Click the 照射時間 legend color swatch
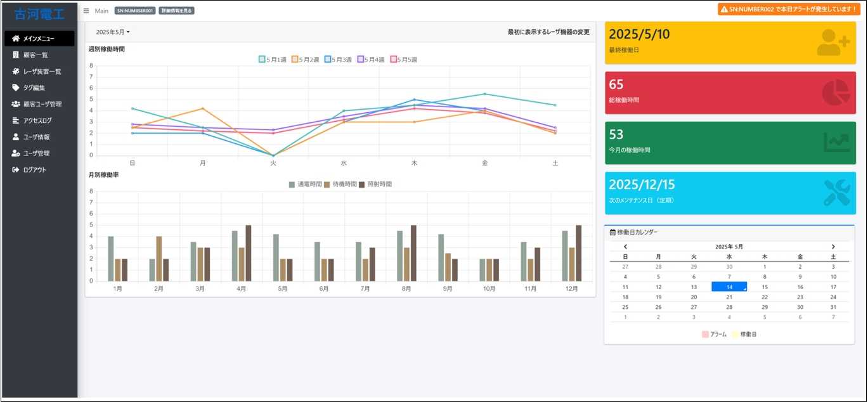The width and height of the screenshot is (868, 402). point(362,185)
